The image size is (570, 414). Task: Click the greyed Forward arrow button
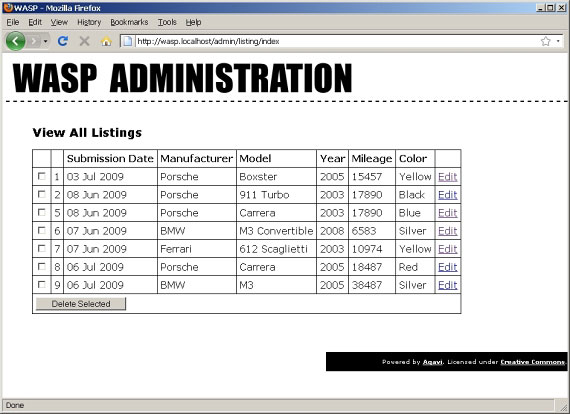tap(34, 41)
